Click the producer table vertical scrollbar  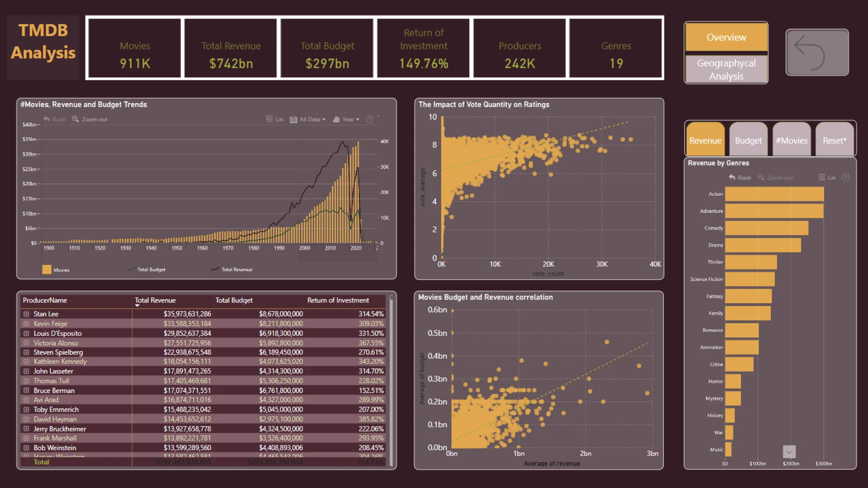tap(392, 380)
